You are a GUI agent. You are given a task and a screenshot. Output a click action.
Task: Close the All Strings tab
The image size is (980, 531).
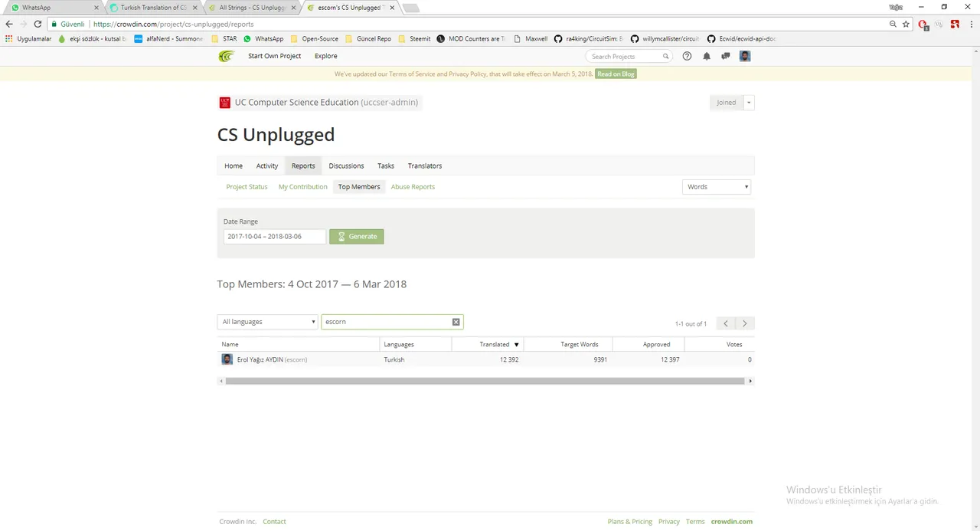(x=292, y=8)
